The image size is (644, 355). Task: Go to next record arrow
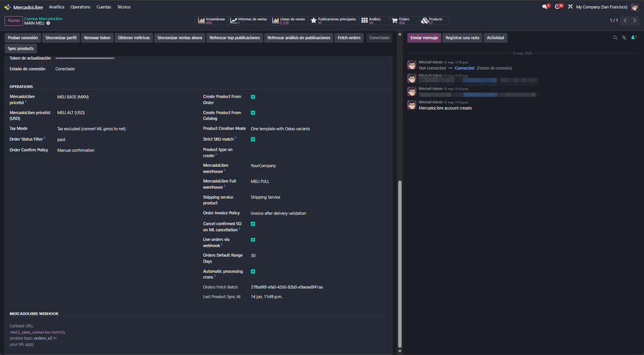(635, 21)
